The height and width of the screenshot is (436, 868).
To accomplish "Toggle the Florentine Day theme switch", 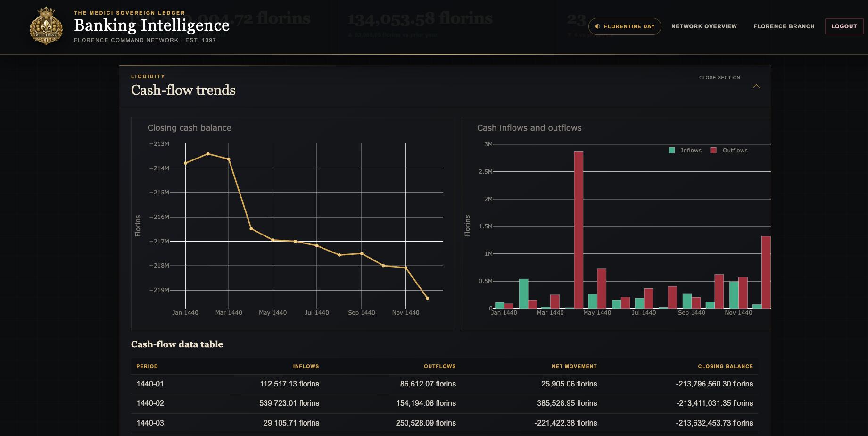I will (625, 26).
